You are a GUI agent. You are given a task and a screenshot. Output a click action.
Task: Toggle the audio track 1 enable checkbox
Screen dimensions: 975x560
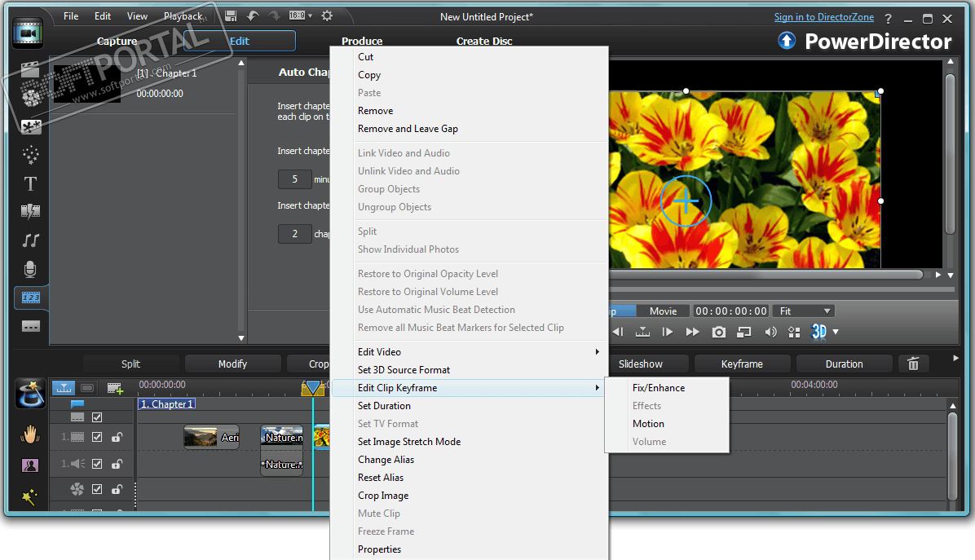click(x=97, y=464)
